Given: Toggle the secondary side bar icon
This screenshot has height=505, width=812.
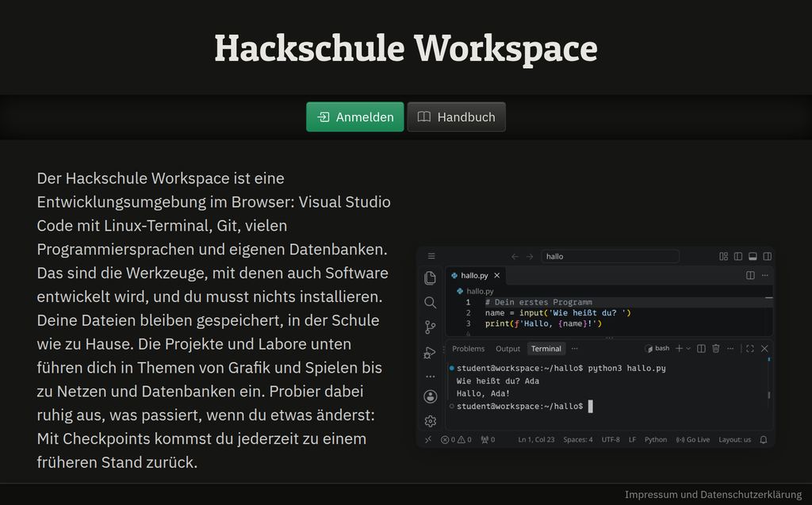Looking at the screenshot, I should [x=768, y=256].
